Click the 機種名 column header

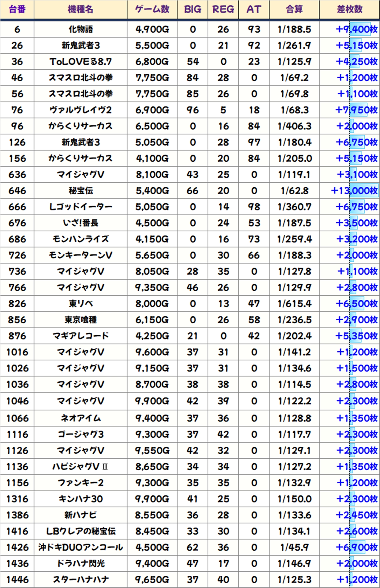tap(80, 9)
